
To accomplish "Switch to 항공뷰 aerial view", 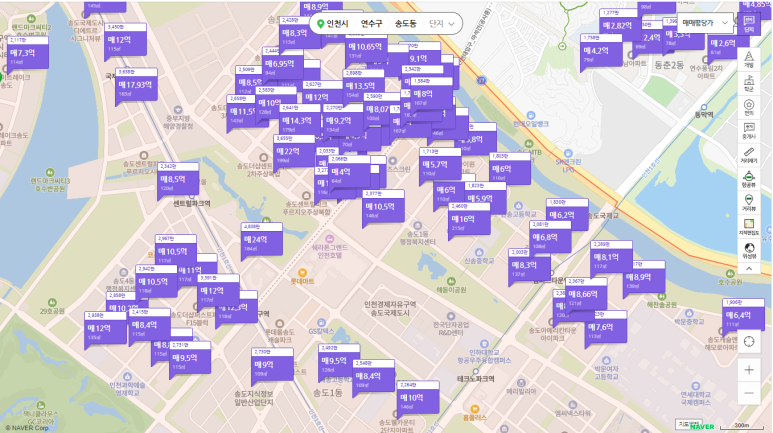I will (749, 179).
